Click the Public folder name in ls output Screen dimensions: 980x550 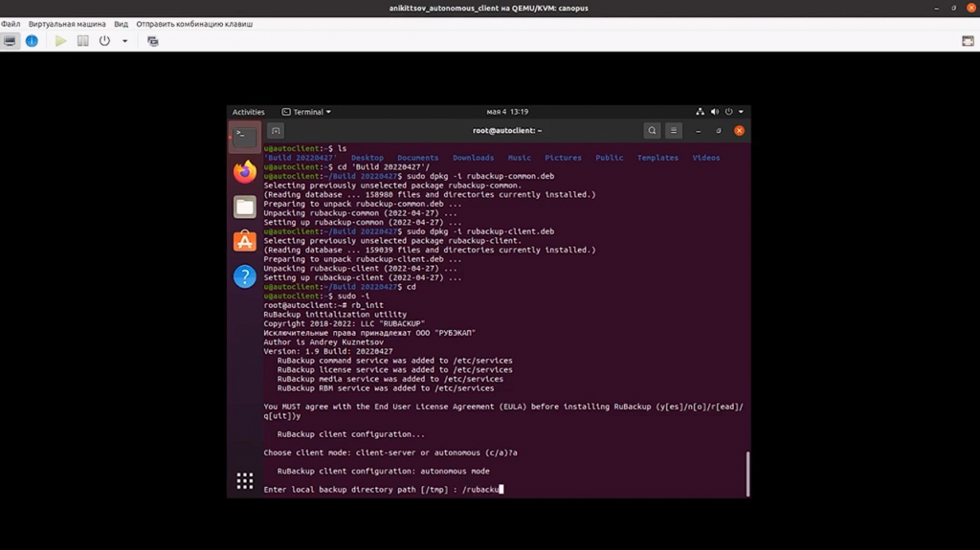tap(610, 158)
